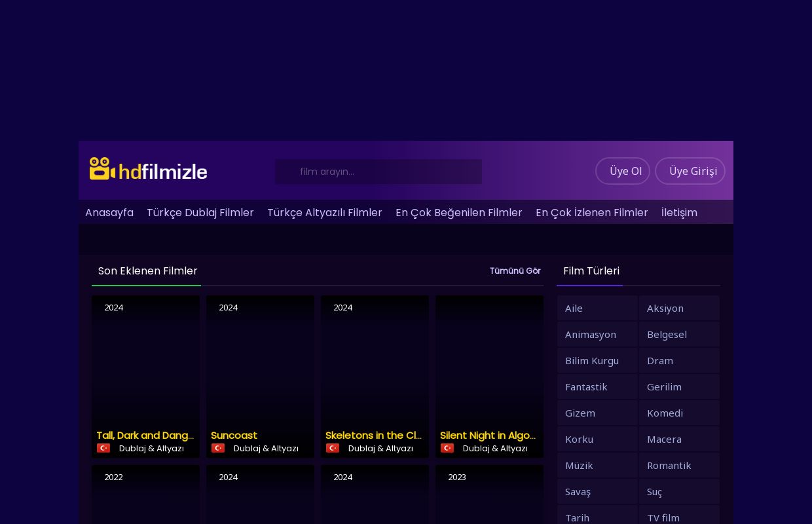Focus the film arayın search field
The width and height of the screenshot is (812, 524).
(378, 172)
